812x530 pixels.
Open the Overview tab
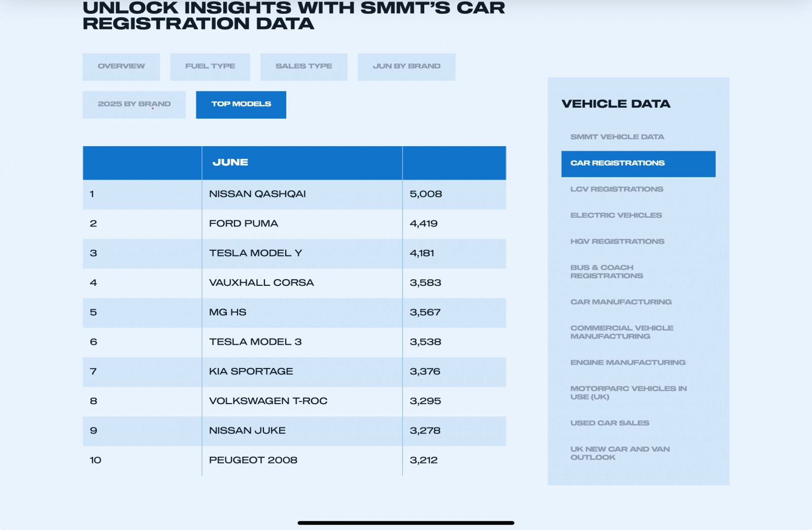pyautogui.click(x=121, y=67)
